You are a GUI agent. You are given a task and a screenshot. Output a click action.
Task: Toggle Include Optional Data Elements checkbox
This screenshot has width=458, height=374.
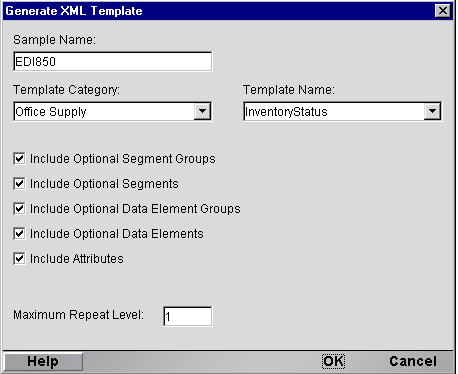click(x=19, y=234)
